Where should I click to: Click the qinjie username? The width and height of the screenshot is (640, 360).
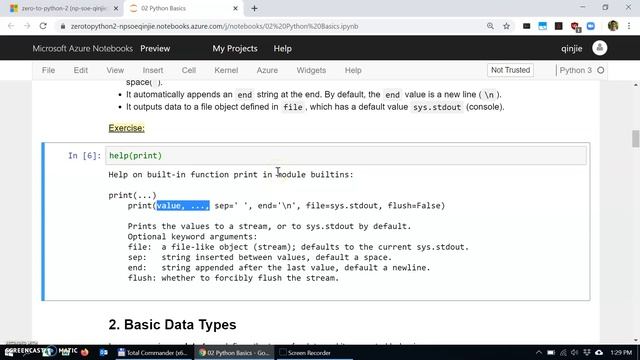pos(571,48)
